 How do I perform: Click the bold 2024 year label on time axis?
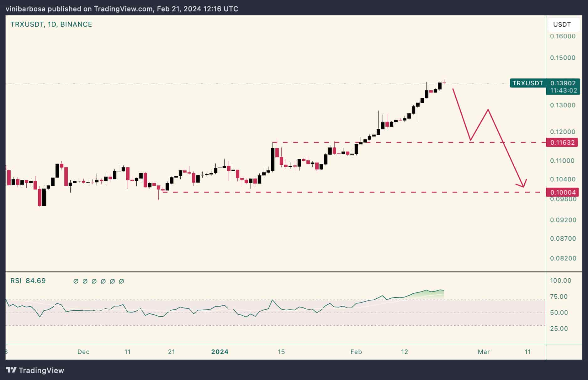[x=220, y=352]
